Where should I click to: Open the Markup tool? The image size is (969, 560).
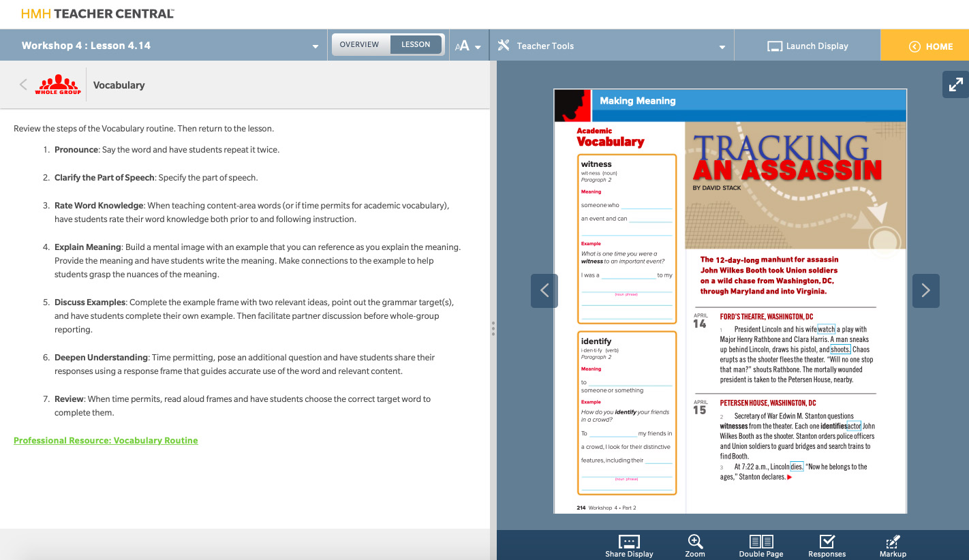coord(893,546)
